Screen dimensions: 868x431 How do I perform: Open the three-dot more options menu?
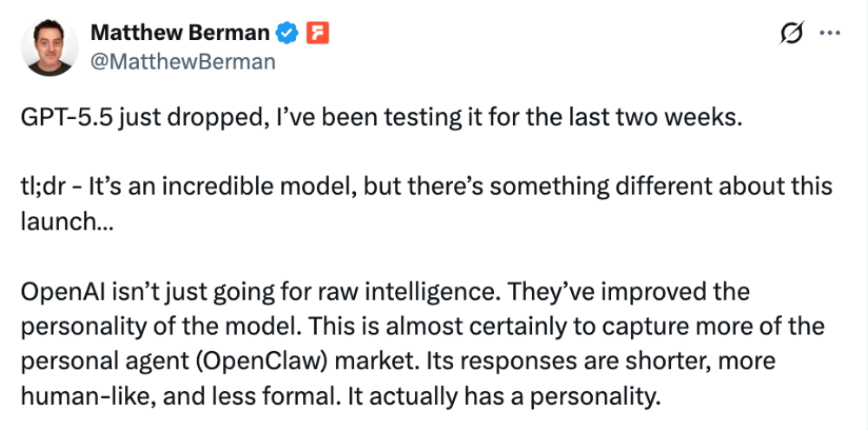pos(830,34)
